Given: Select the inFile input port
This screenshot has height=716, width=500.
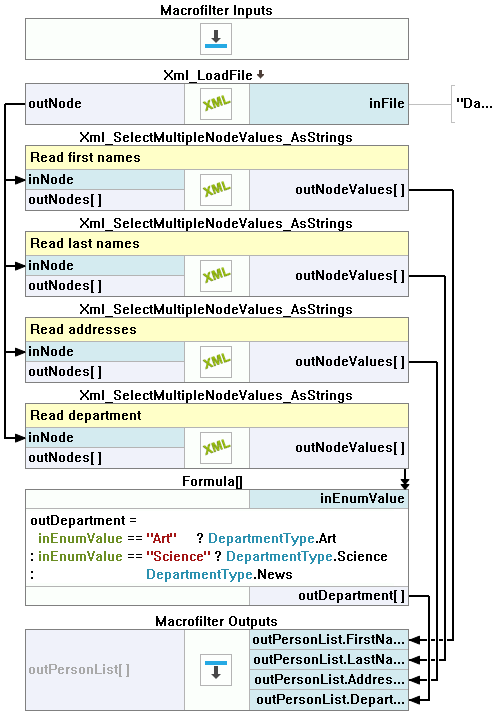Looking at the screenshot, I should pyautogui.click(x=329, y=104).
